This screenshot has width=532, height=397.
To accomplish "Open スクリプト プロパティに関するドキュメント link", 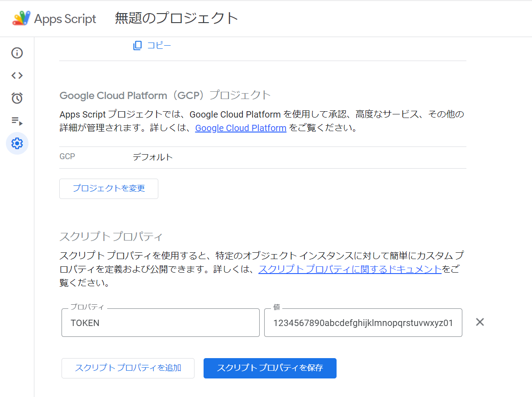I will (x=350, y=269).
